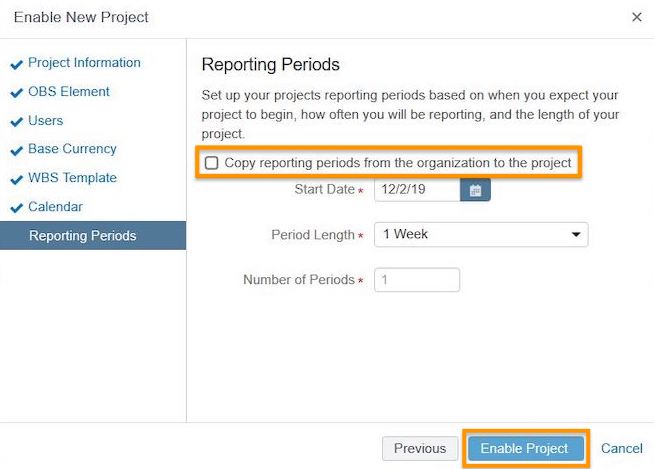The width and height of the screenshot is (654, 469).
Task: Click the Users step checkmark icon
Action: click(x=16, y=122)
